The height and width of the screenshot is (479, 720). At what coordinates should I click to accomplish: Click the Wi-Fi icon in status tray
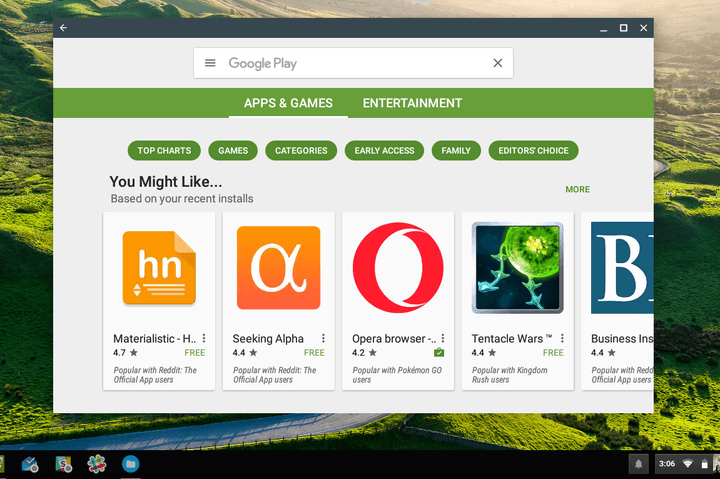(687, 464)
